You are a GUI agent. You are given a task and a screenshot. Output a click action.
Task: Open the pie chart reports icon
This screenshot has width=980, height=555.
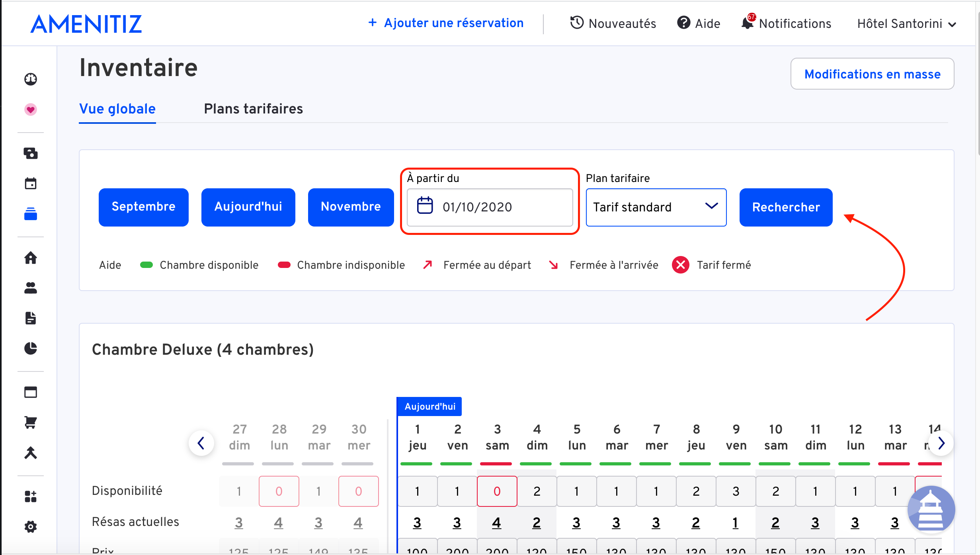(31, 348)
